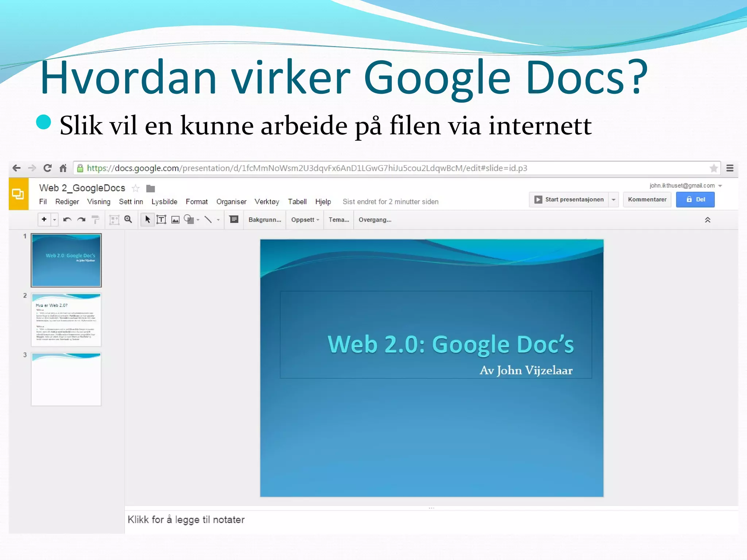747x560 pixels.
Task: Open the Hjelp menu
Action: 323,202
